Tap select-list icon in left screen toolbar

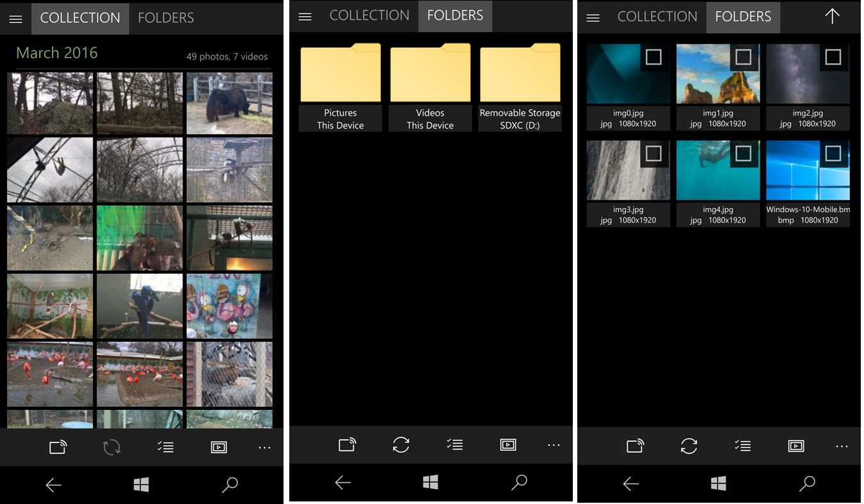coord(165,447)
